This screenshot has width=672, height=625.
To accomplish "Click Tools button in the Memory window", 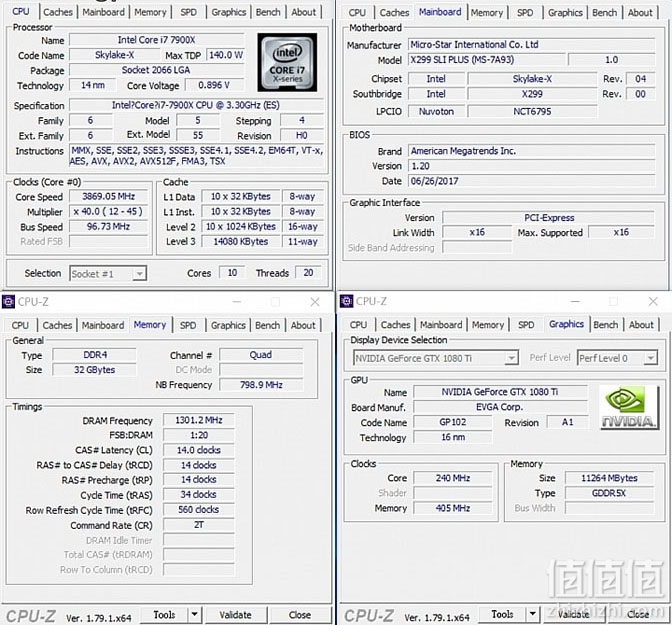I will [x=164, y=615].
